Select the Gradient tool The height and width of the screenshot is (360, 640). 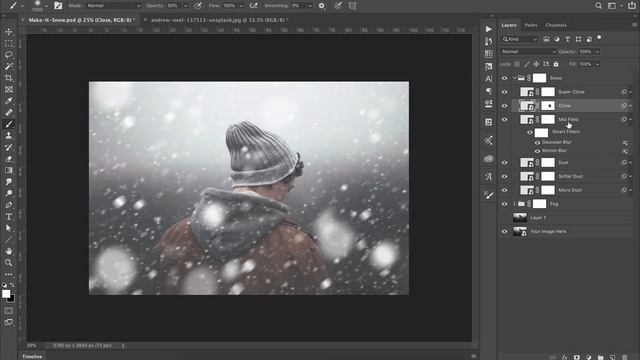pos(9,170)
